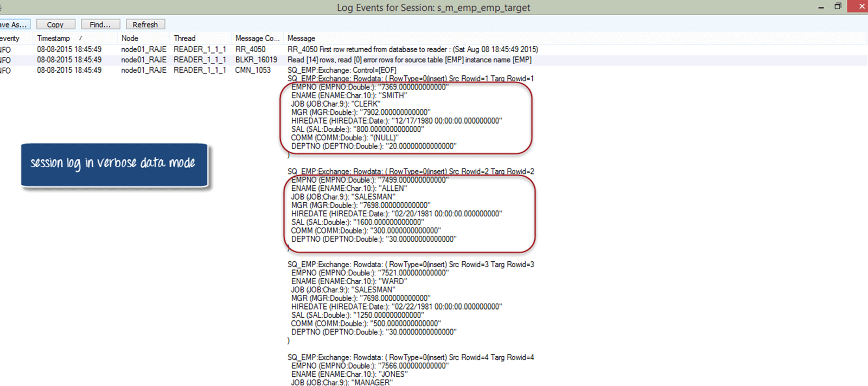This screenshot has width=868, height=386.
Task: Click the ENAME "WARD" line
Action: (348, 281)
